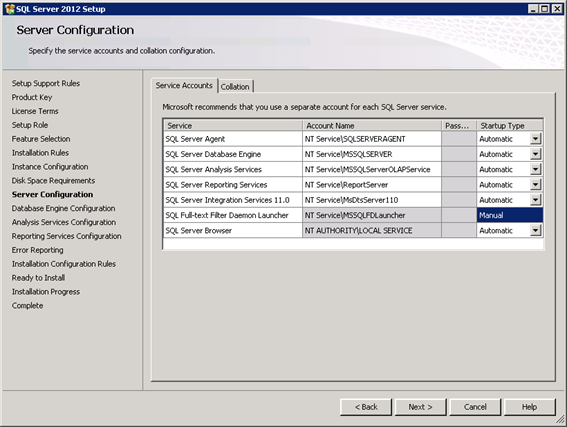
Task: Click the Back button
Action: pyautogui.click(x=366, y=407)
